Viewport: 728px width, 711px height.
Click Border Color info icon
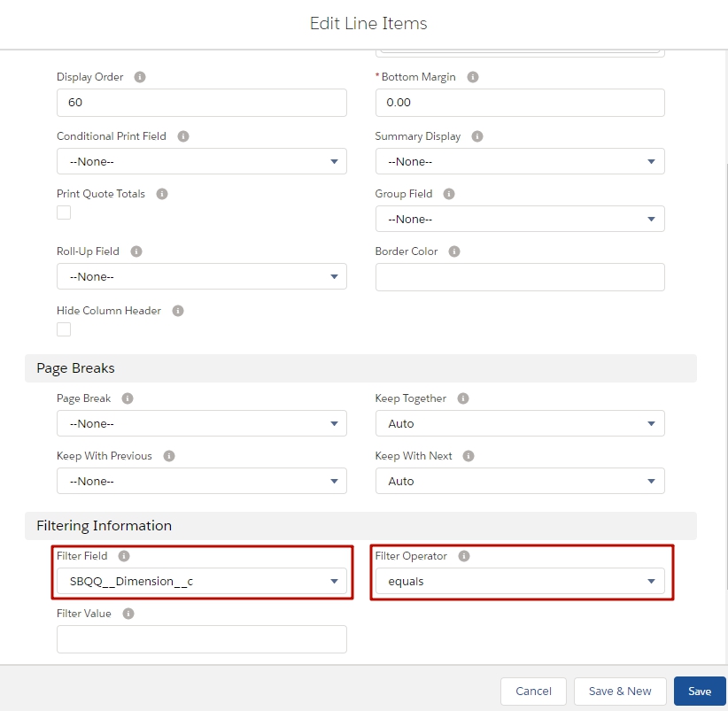tap(454, 251)
